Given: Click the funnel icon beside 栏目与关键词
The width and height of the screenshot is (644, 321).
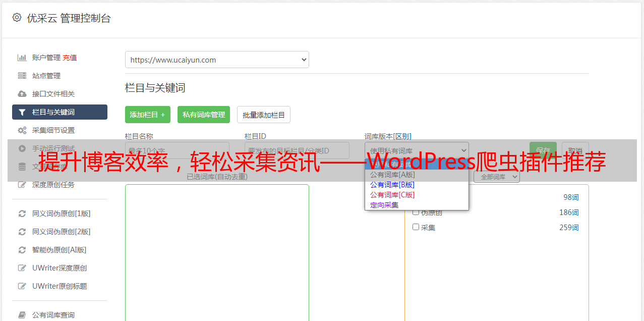Looking at the screenshot, I should (22, 112).
